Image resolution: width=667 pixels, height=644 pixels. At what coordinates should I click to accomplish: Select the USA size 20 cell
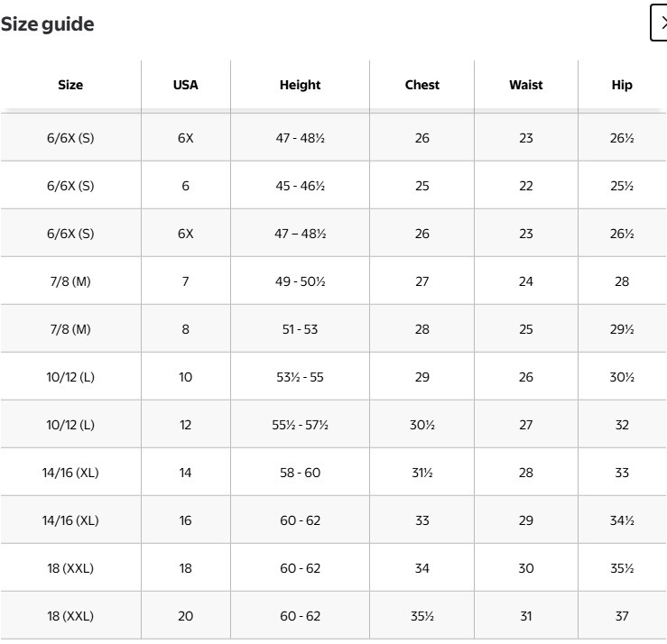(x=185, y=616)
